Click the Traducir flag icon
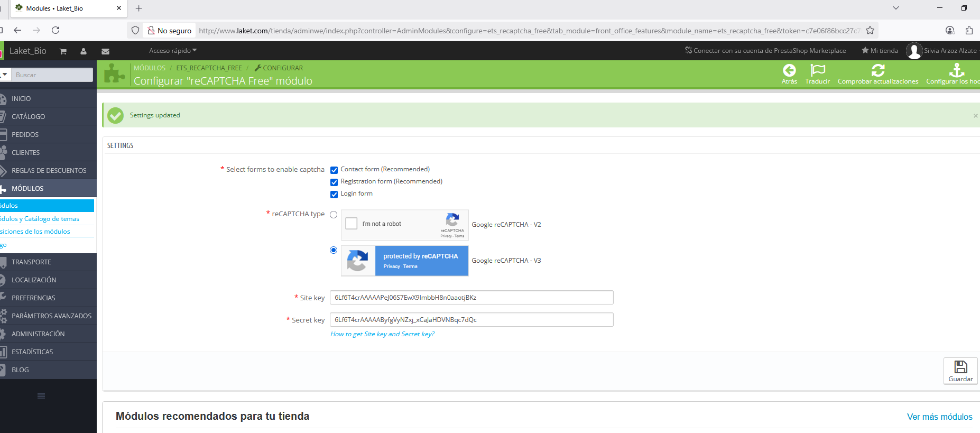 point(818,70)
